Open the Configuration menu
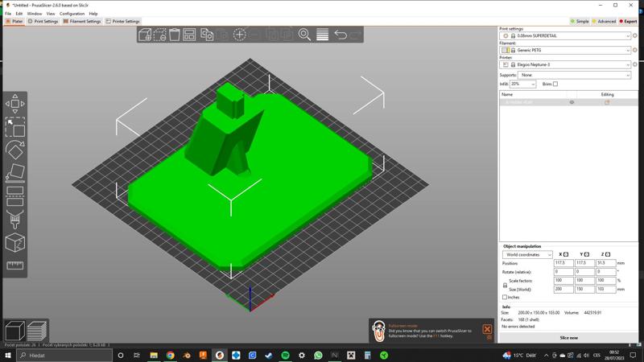The width and height of the screenshot is (644, 362). 72,14
